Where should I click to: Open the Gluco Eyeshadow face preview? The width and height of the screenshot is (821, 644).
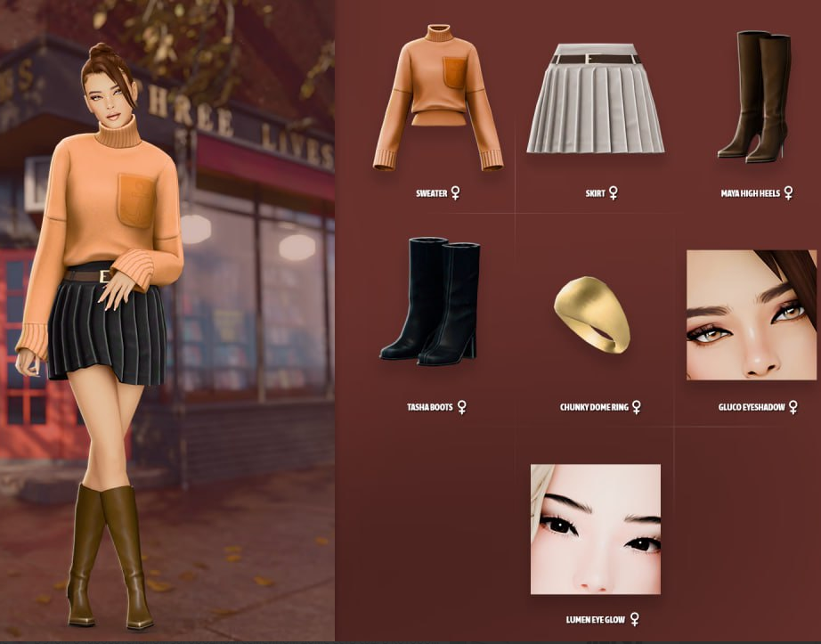[x=751, y=315]
